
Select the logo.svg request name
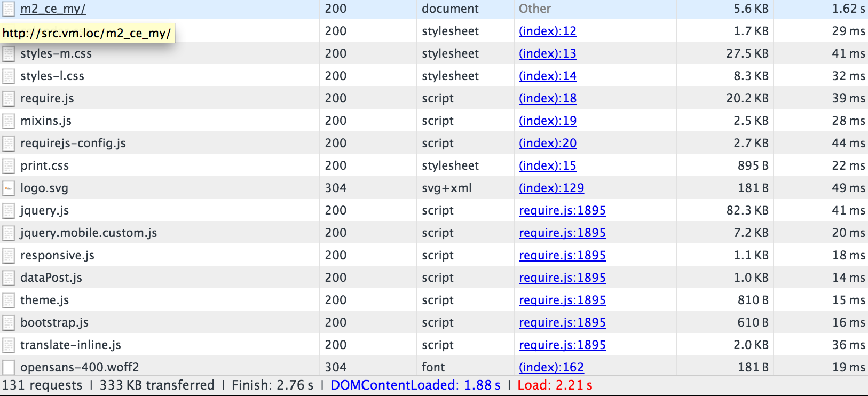point(44,188)
